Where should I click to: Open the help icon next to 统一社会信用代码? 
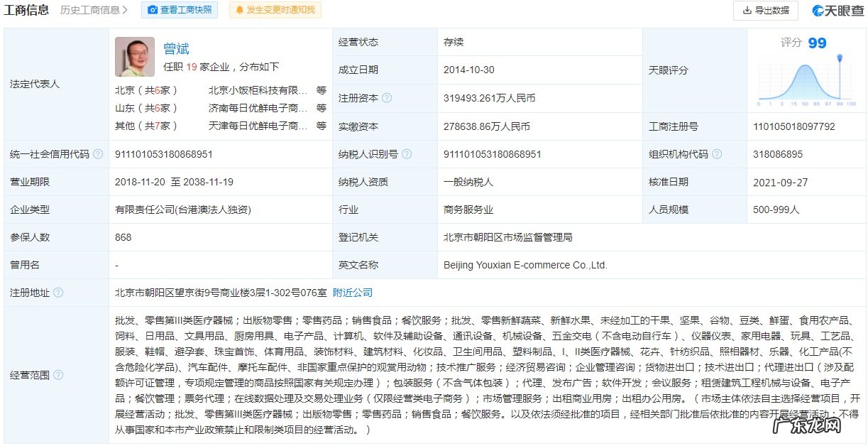(97, 153)
